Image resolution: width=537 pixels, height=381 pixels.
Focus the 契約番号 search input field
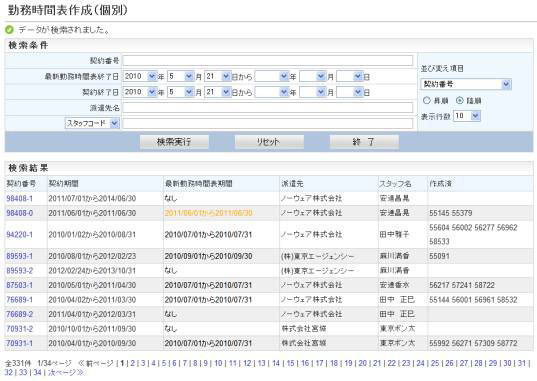(x=267, y=61)
